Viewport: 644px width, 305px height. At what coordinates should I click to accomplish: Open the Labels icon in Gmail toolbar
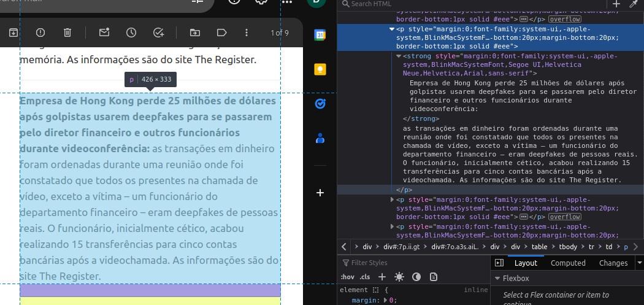click(x=221, y=33)
